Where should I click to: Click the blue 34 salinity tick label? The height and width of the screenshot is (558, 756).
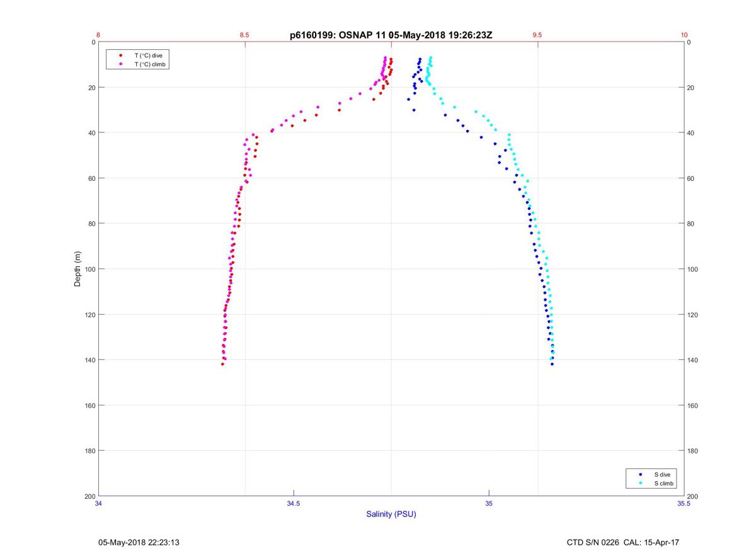tap(98, 503)
